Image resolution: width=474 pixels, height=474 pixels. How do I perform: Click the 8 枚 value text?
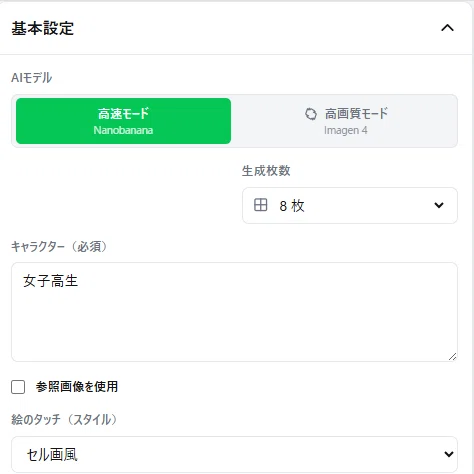point(292,206)
